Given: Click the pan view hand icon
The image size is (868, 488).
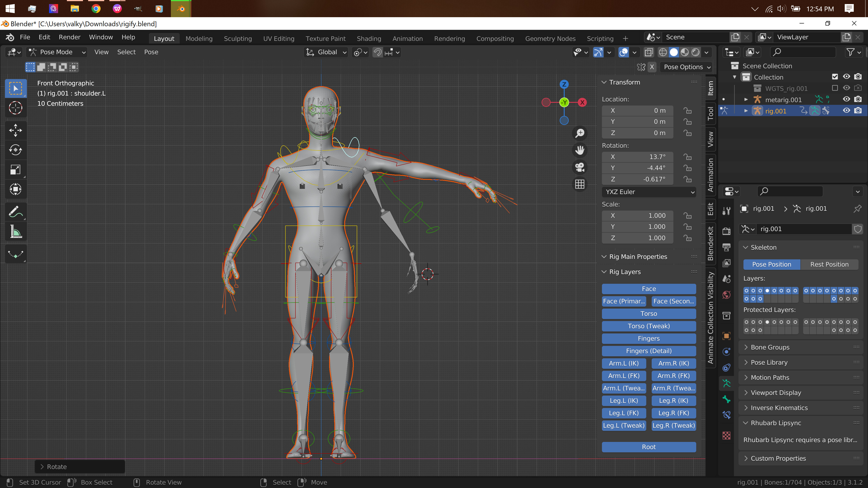Looking at the screenshot, I should tap(580, 150).
